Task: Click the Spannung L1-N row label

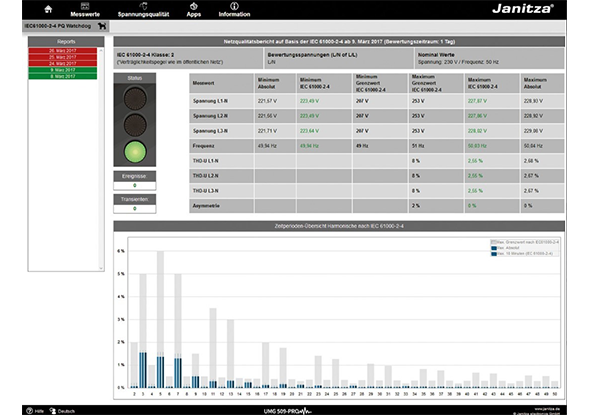Action: [x=210, y=101]
